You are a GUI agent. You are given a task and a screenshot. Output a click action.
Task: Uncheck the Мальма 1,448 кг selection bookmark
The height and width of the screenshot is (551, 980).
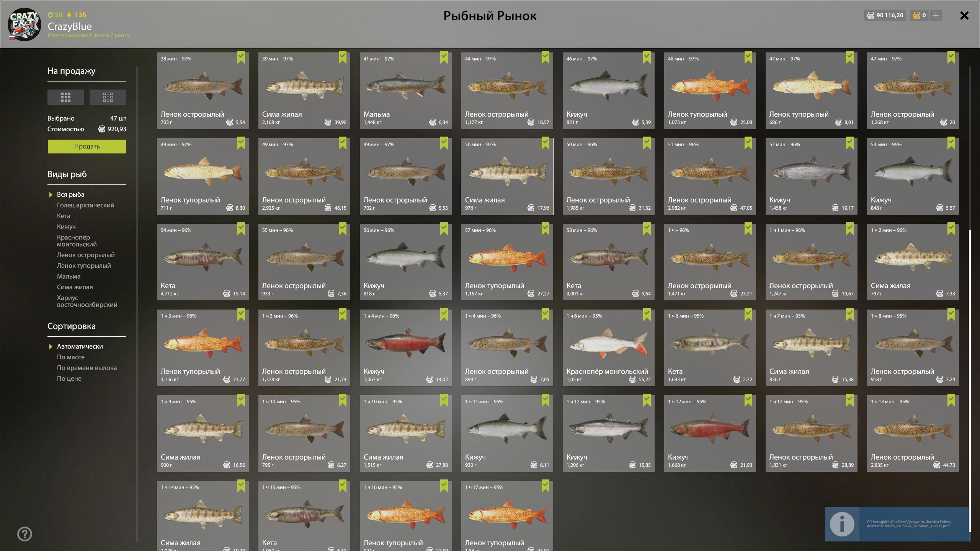coord(444,57)
